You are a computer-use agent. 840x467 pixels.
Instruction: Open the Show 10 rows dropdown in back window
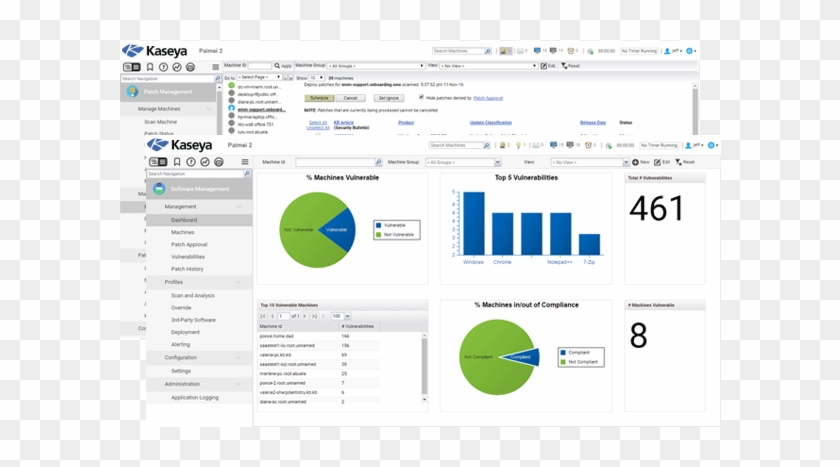[x=317, y=78]
